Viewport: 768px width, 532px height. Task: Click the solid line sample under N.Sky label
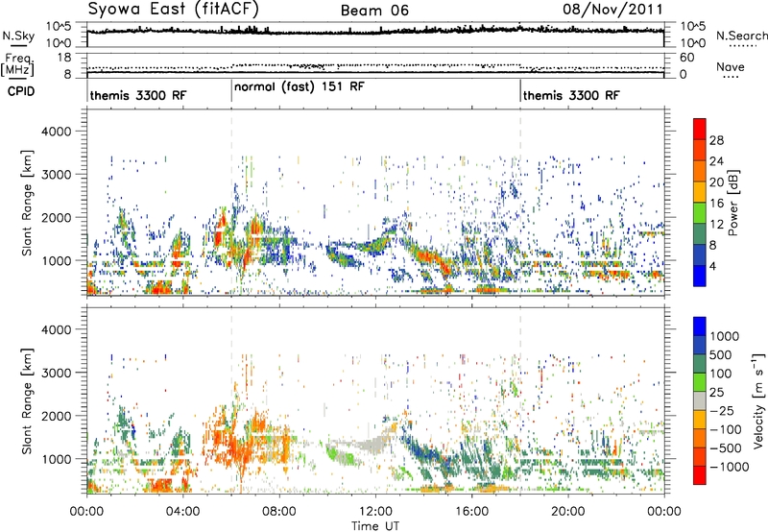(18, 46)
